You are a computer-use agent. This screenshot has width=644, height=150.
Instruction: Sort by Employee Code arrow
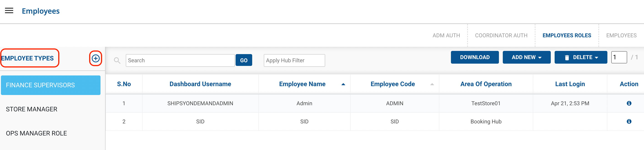(432, 85)
